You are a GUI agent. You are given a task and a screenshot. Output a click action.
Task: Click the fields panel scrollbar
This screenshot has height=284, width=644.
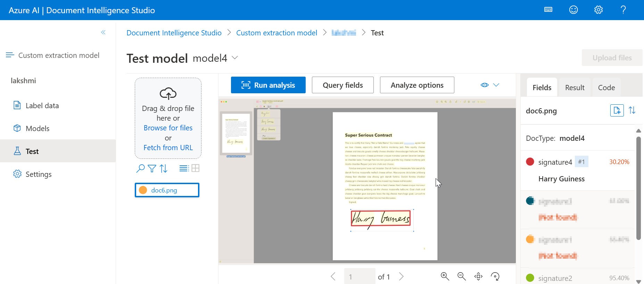click(x=638, y=188)
